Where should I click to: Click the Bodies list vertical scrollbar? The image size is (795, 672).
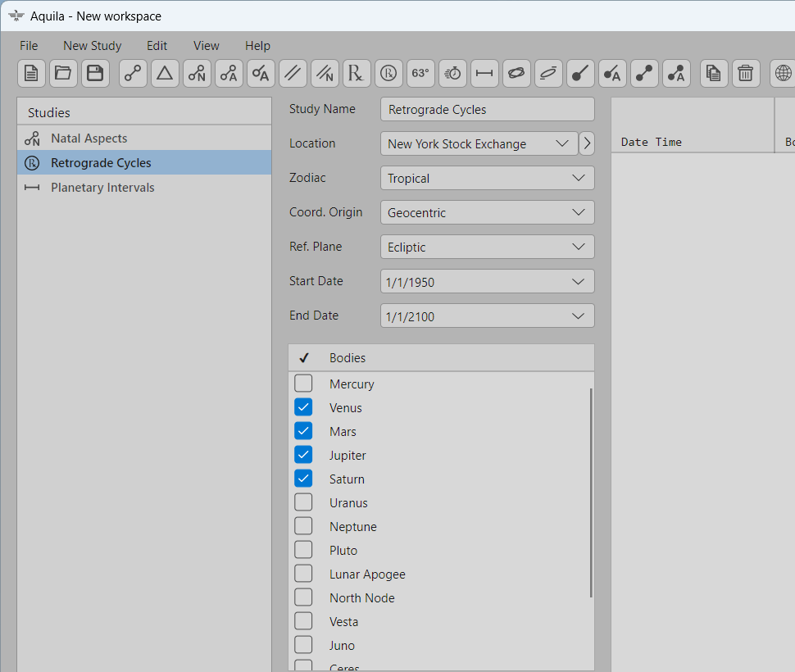(591, 493)
